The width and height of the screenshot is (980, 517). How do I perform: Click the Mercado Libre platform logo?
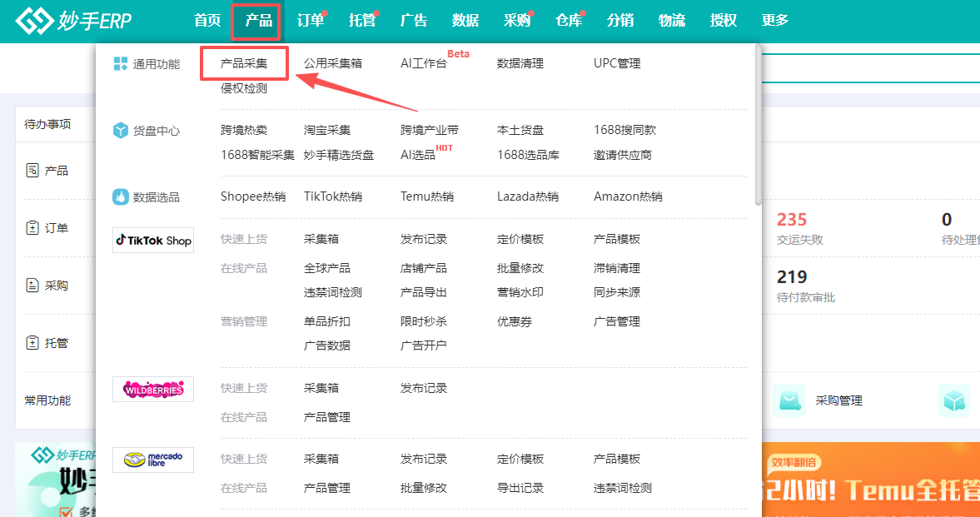click(x=152, y=460)
